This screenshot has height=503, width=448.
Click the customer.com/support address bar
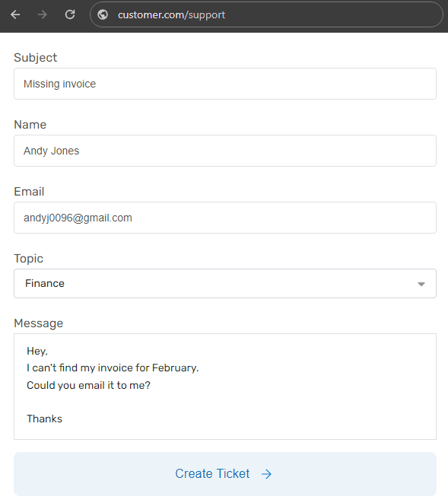(x=266, y=14)
